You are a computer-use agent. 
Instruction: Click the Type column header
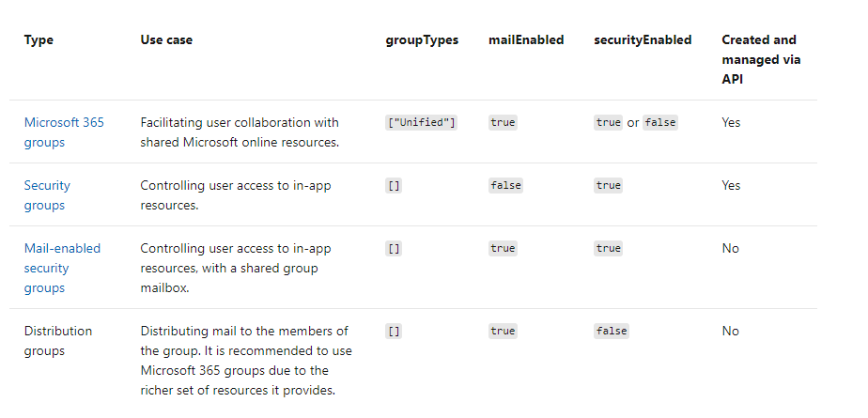pos(39,39)
